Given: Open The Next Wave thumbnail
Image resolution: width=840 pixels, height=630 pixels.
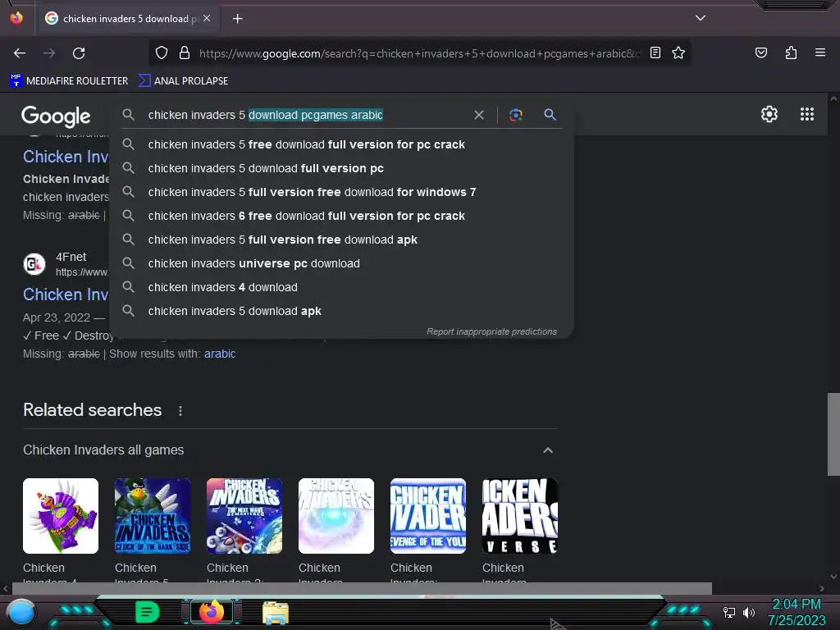Looking at the screenshot, I should [244, 516].
